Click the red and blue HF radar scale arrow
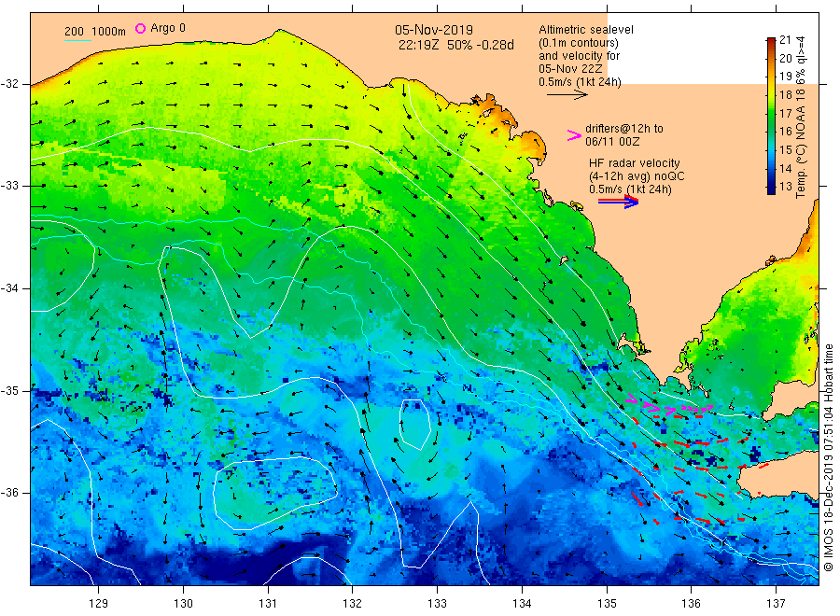Viewport: 840px width, 616px height. [619, 202]
